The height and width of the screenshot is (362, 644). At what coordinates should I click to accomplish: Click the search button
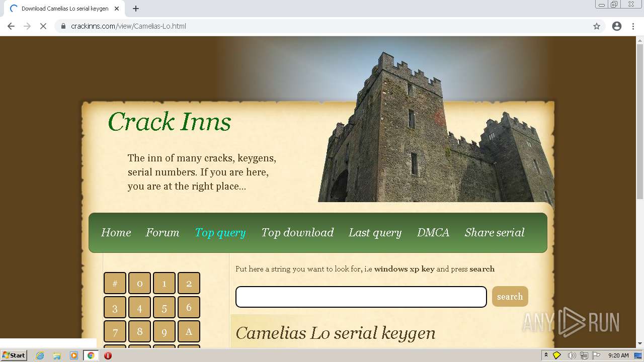pyautogui.click(x=510, y=297)
